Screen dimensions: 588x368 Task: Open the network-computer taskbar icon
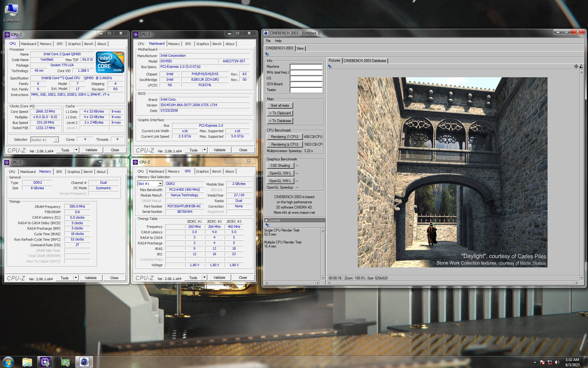pyautogui.click(x=65, y=362)
